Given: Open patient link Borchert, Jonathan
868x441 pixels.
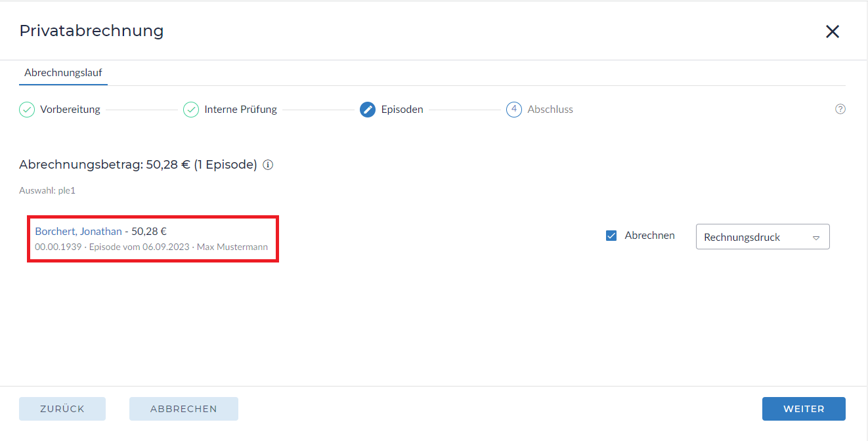Looking at the screenshot, I should point(78,231).
